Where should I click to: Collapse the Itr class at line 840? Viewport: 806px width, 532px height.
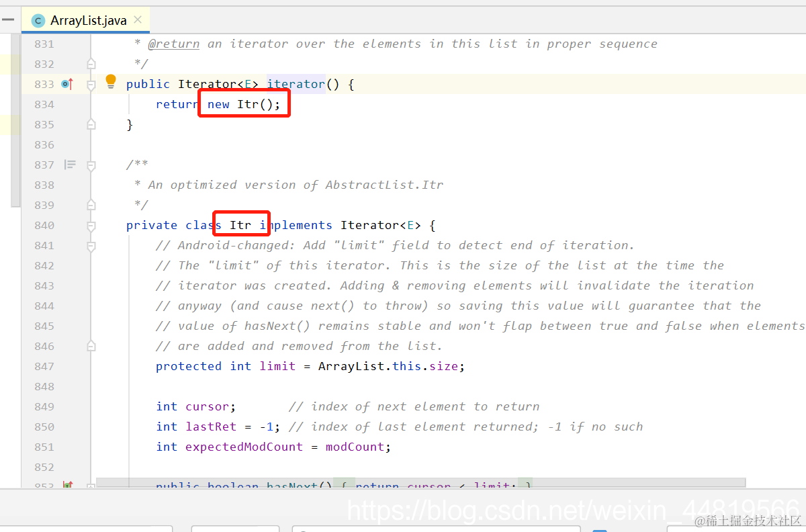pyautogui.click(x=91, y=225)
